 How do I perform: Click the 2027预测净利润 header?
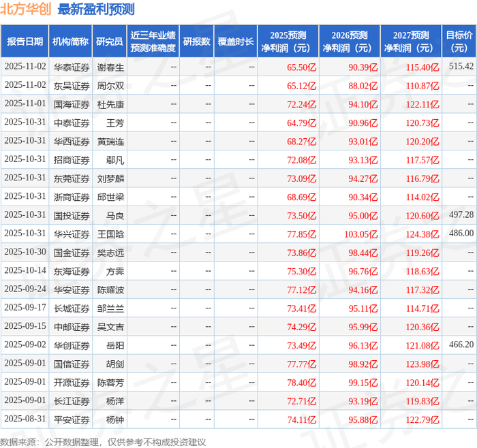411,42
